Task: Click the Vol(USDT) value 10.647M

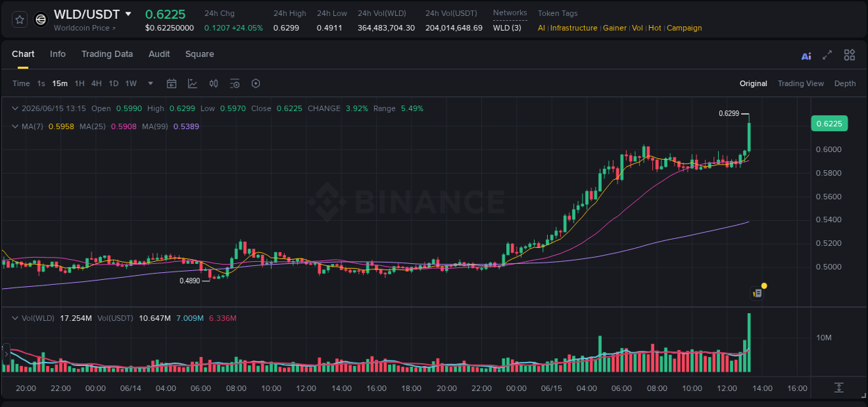Action: [155, 318]
